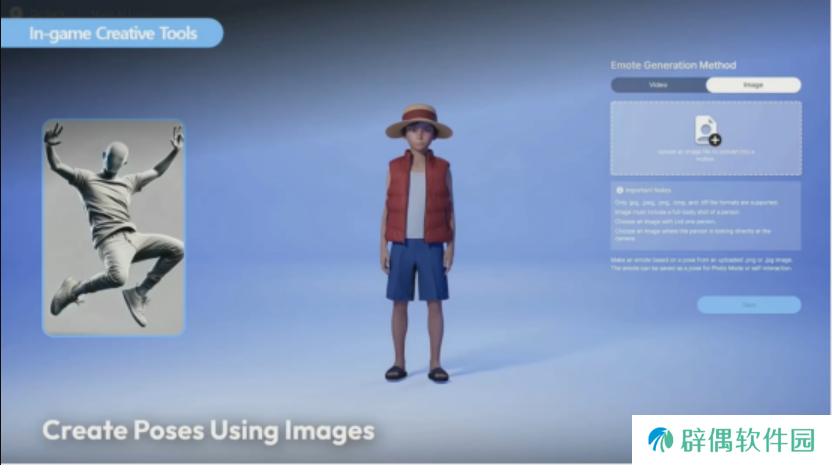Image resolution: width=832 pixels, height=465 pixels.
Task: Click the note about just one person
Action: [665, 222]
